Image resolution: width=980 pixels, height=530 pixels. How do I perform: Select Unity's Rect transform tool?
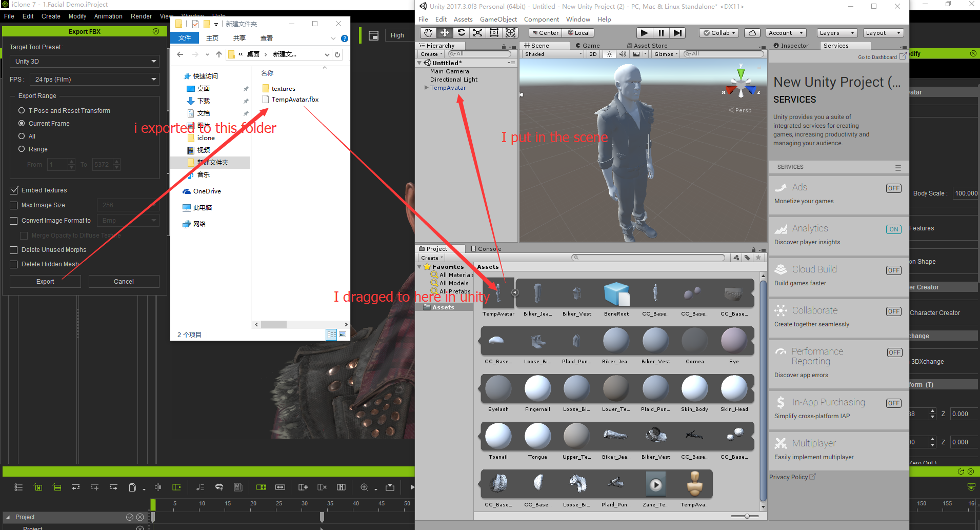tap(494, 33)
